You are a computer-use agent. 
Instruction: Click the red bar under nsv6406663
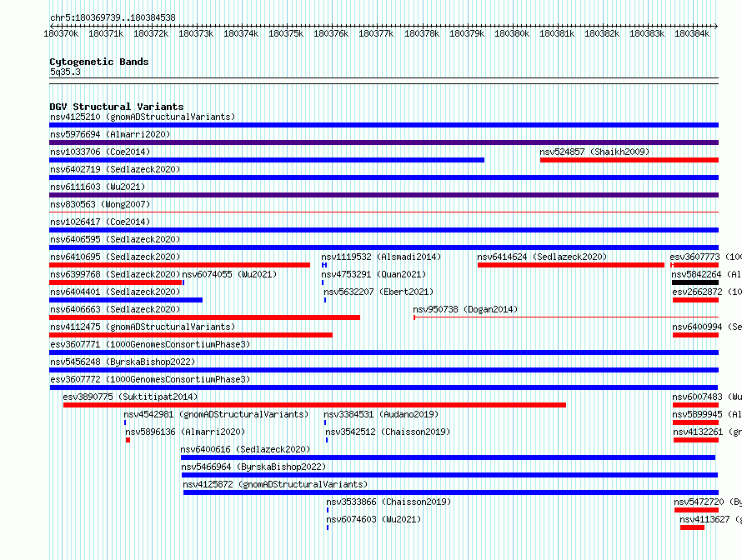[204, 317]
